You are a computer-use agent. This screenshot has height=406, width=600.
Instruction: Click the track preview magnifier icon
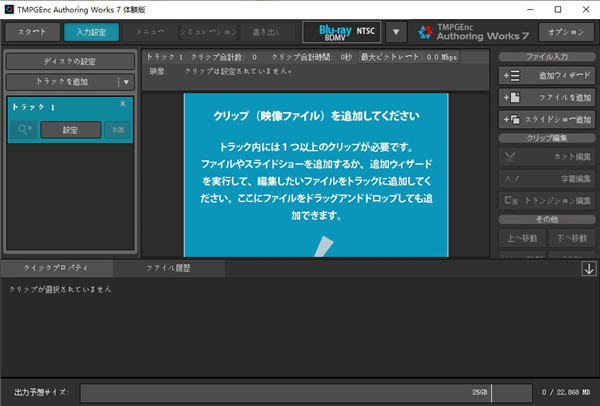[x=24, y=129]
